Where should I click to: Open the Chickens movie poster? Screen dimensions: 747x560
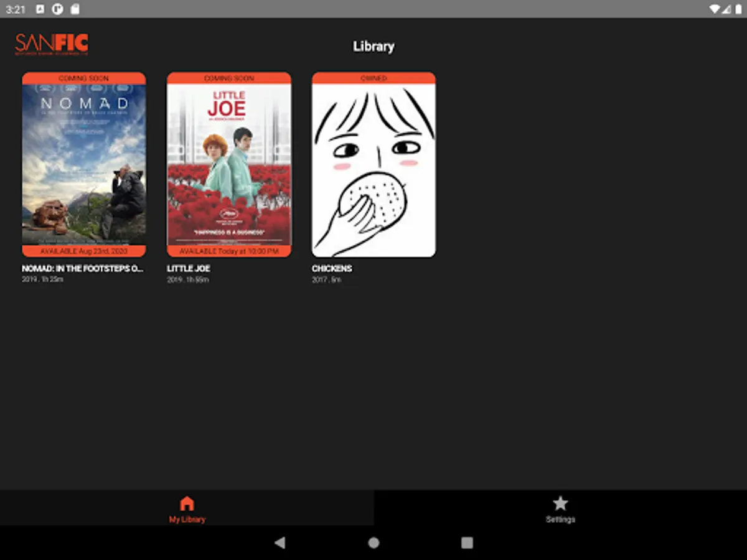tap(374, 165)
